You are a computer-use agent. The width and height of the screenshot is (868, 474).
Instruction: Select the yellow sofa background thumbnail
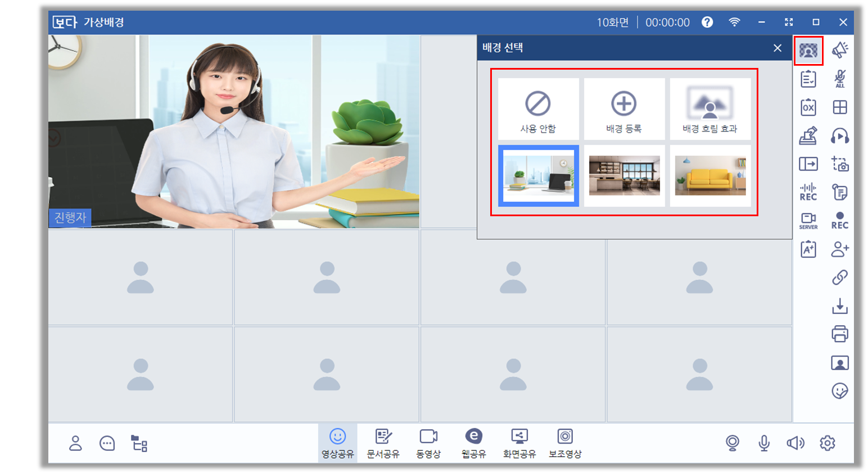tap(710, 176)
